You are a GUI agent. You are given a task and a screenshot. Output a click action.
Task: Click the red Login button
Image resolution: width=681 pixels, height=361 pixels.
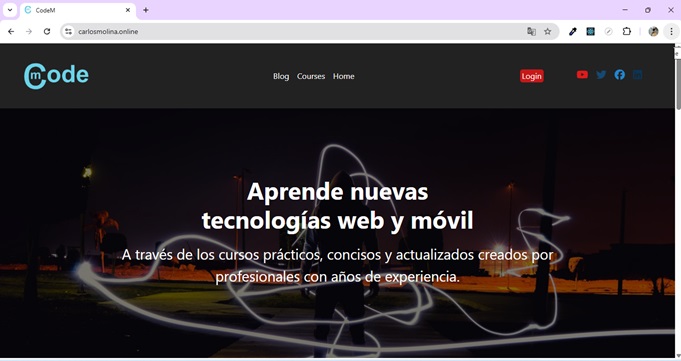click(x=532, y=76)
